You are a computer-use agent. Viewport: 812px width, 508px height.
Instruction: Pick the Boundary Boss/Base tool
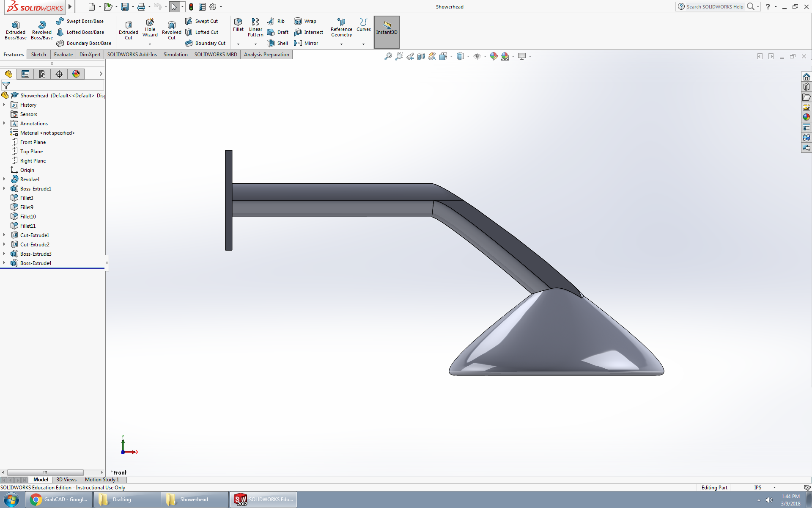click(x=84, y=43)
